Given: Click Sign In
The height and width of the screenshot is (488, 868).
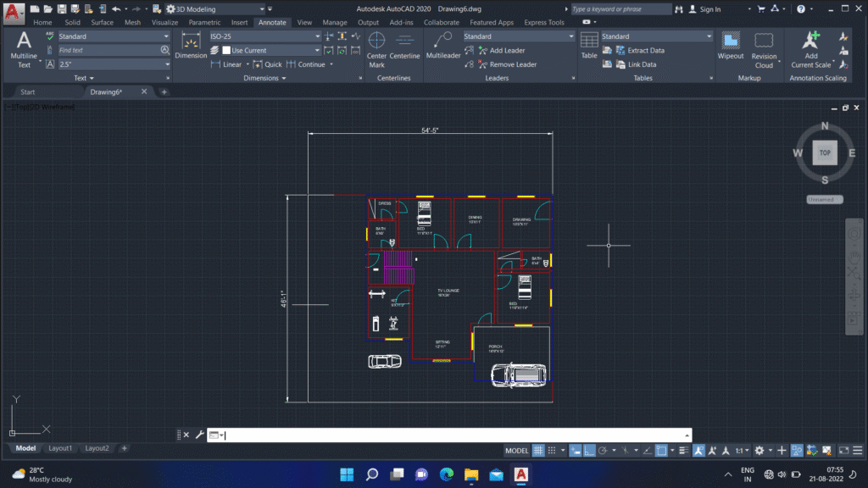Looking at the screenshot, I should click(709, 8).
